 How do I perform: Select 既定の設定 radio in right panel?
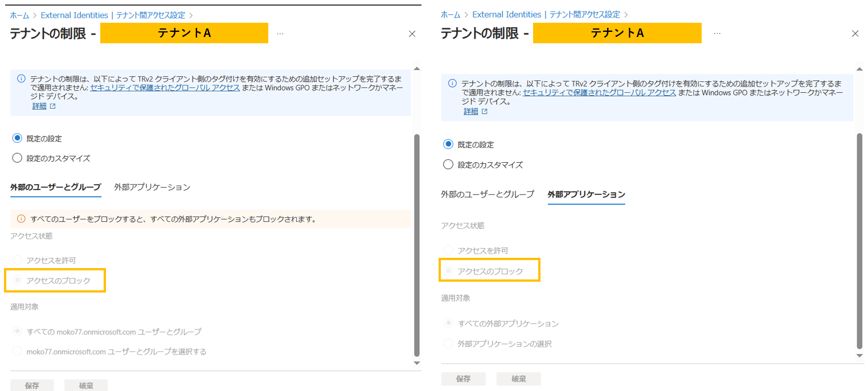pos(448,145)
